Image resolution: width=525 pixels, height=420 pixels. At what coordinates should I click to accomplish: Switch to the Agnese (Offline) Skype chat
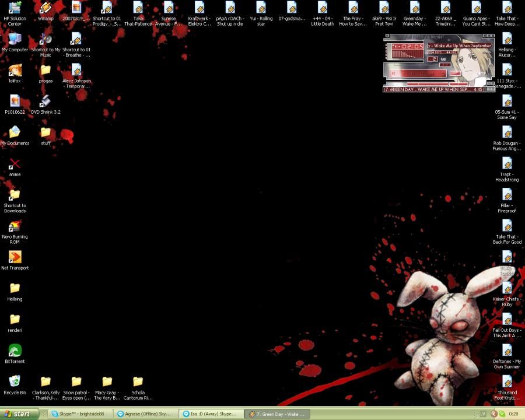(x=146, y=414)
